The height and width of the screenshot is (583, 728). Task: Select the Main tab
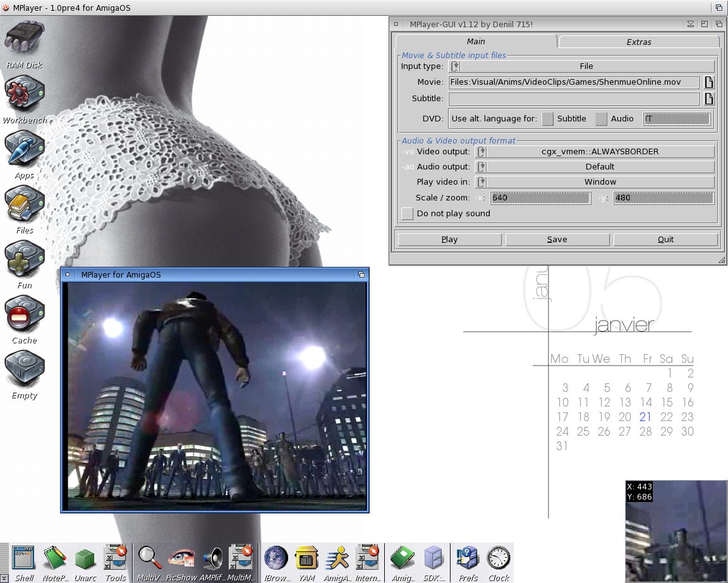point(476,42)
